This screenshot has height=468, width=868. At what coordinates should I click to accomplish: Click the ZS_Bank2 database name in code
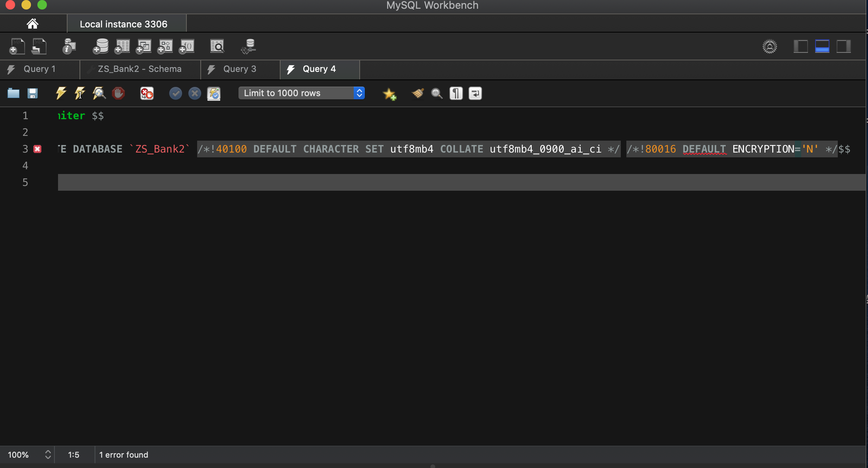tap(160, 149)
